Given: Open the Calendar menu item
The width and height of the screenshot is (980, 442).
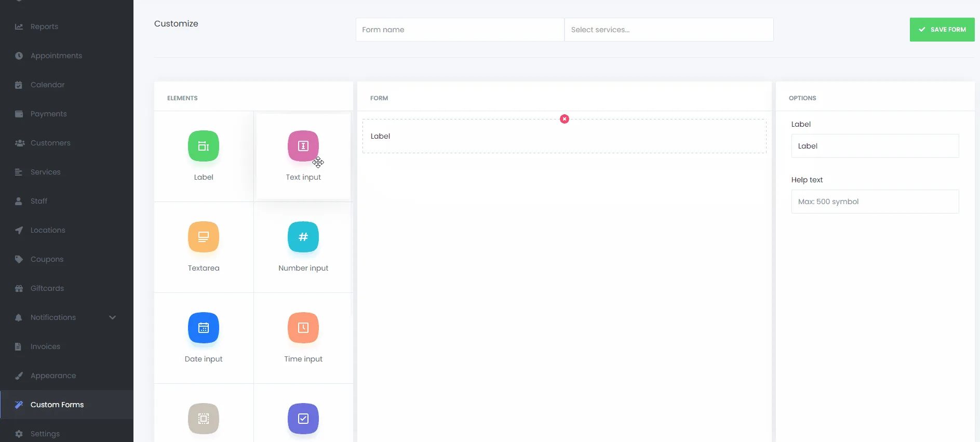Looking at the screenshot, I should point(48,85).
